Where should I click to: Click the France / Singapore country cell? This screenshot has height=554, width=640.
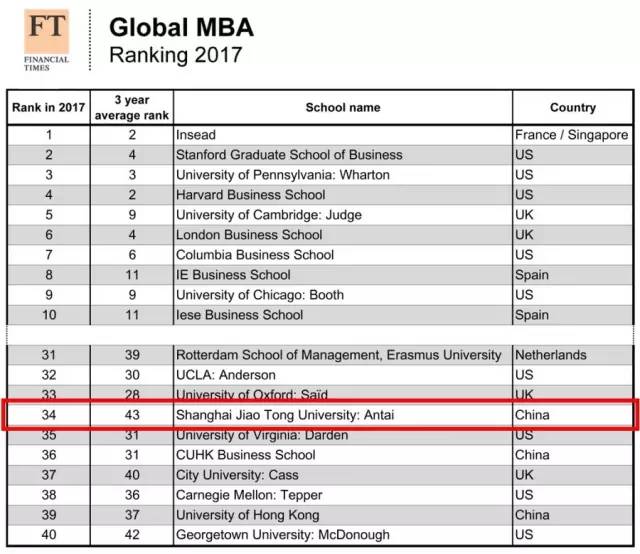[571, 135]
